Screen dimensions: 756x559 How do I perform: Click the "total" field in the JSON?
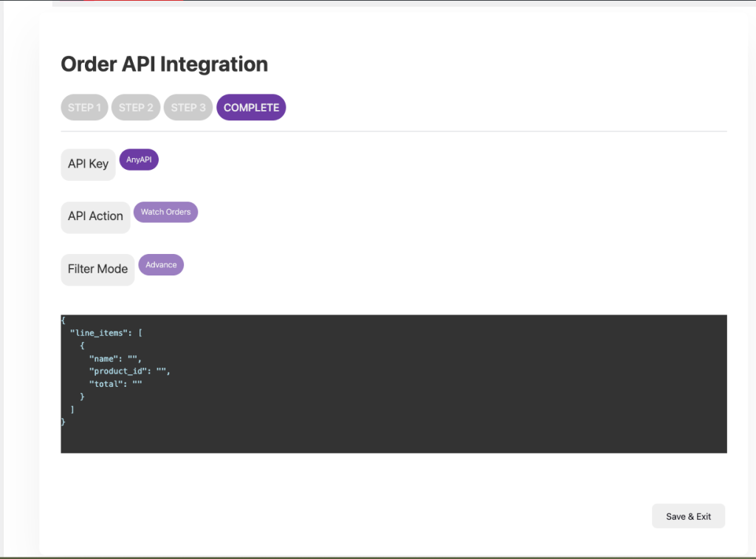pyautogui.click(x=105, y=384)
